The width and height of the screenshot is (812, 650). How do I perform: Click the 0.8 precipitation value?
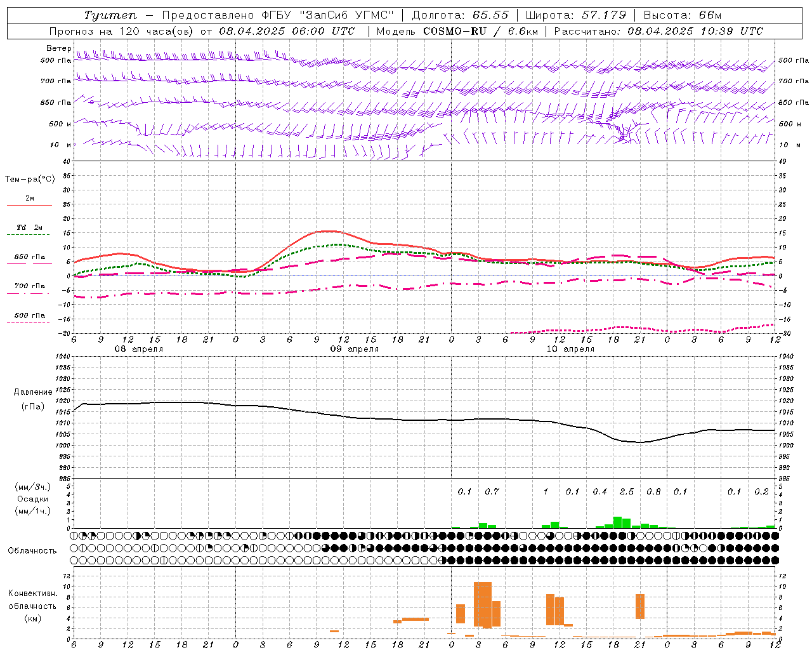coord(653,492)
